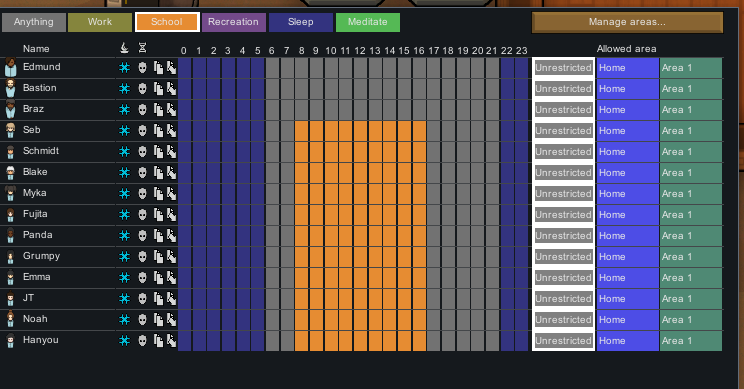The width and height of the screenshot is (744, 389).
Task: Copy Emma's schedule
Action: point(158,278)
